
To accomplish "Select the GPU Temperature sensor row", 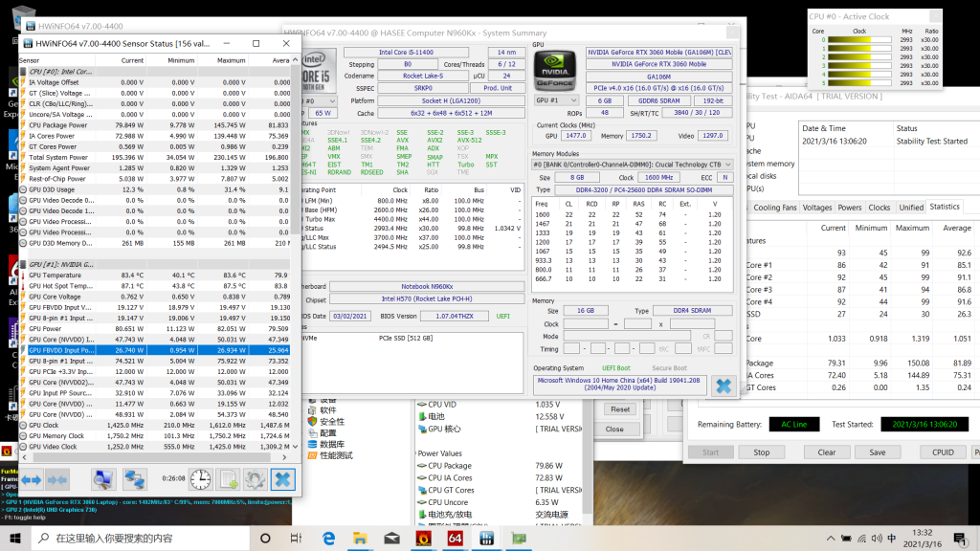I will 155,275.
